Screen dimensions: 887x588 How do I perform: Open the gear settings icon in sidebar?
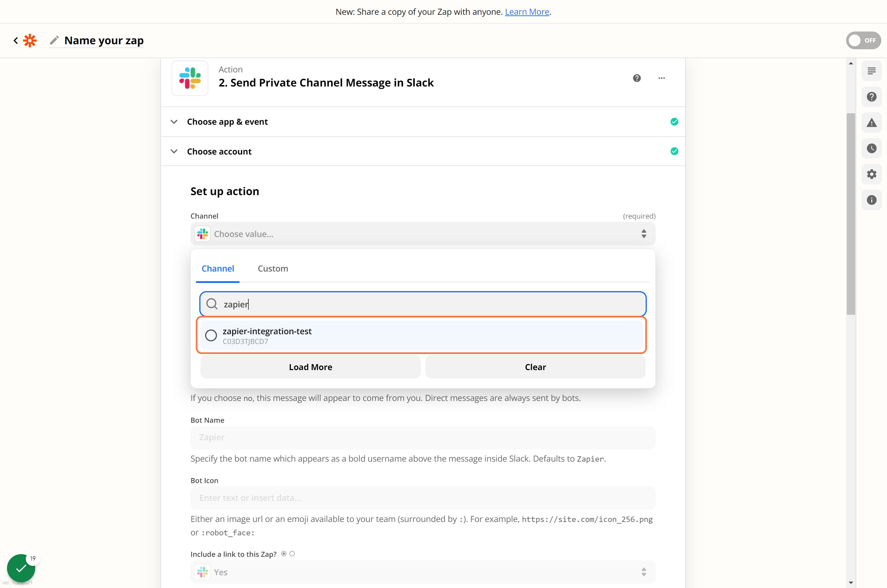pos(871,174)
